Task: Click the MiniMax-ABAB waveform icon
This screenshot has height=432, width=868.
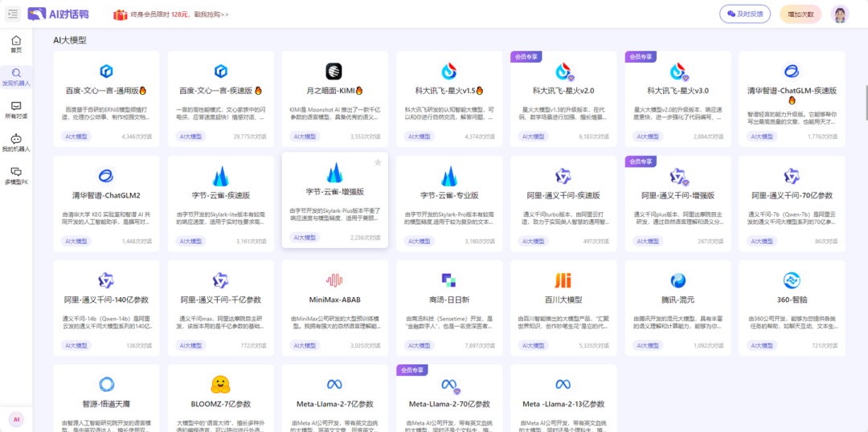Action: pyautogui.click(x=334, y=280)
